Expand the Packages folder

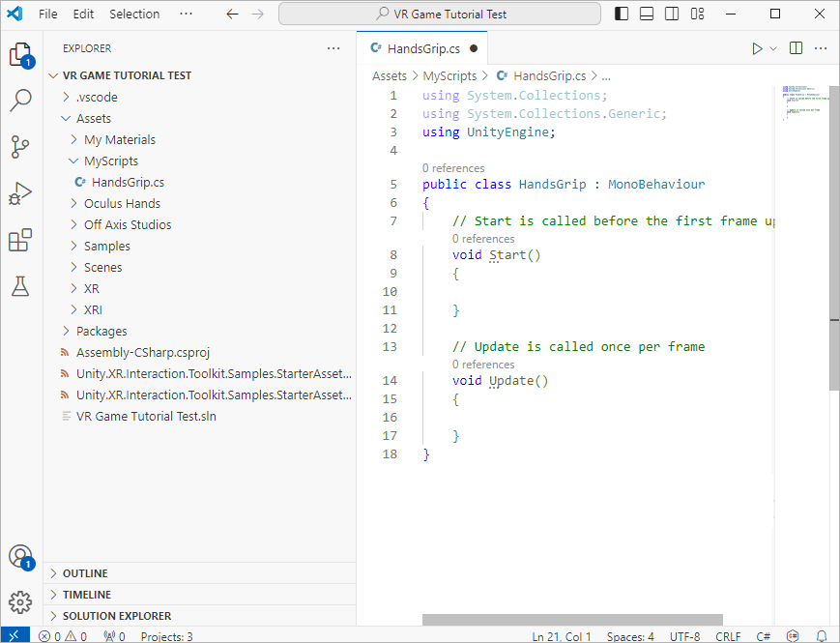[x=101, y=331]
